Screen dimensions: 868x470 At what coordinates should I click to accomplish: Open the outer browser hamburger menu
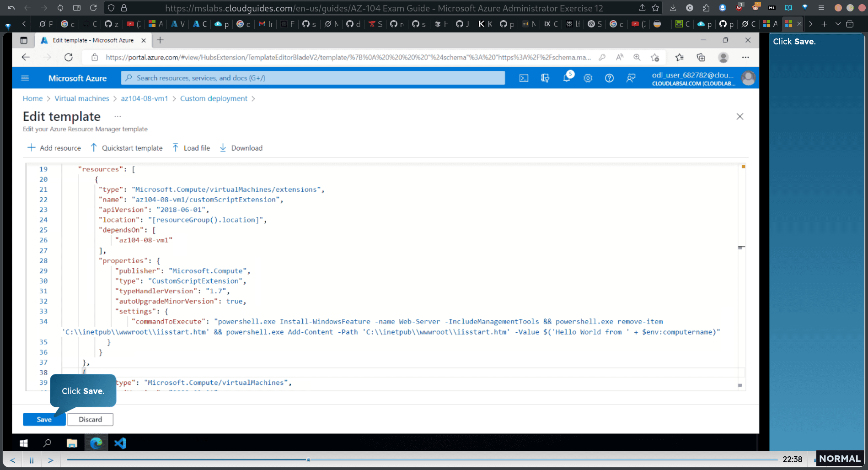tap(821, 8)
